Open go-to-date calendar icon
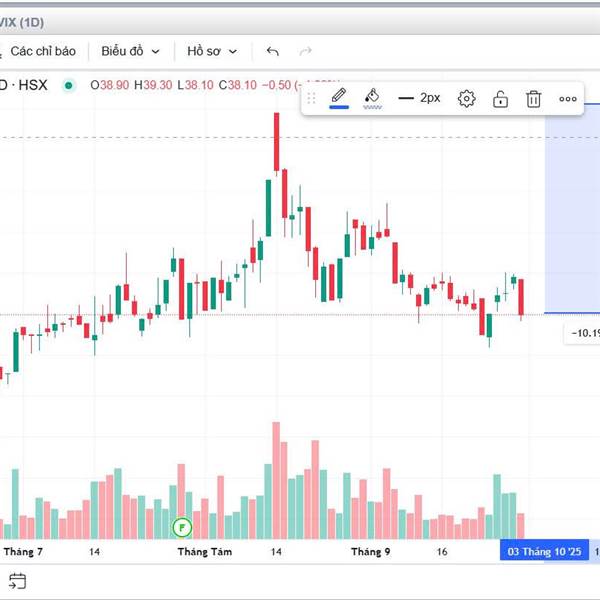 click(x=17, y=580)
